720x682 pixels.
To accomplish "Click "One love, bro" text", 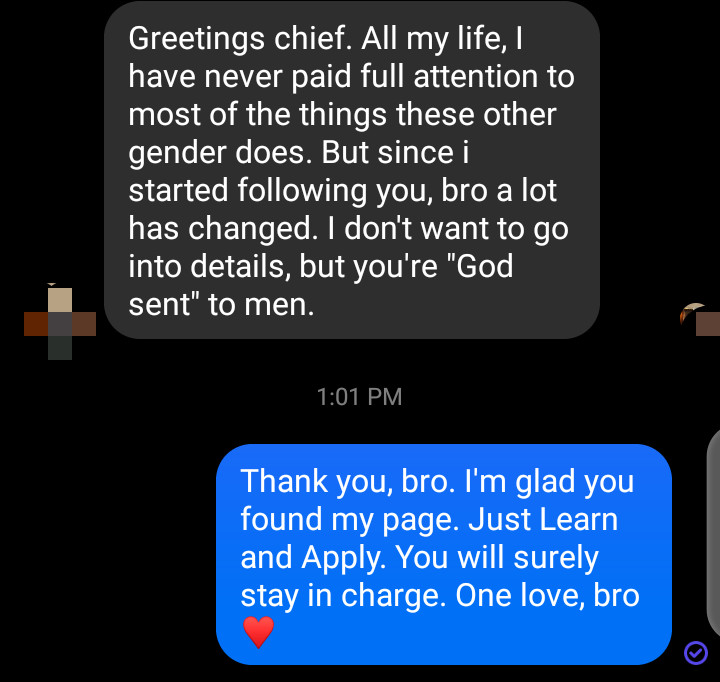I will click(547, 595).
